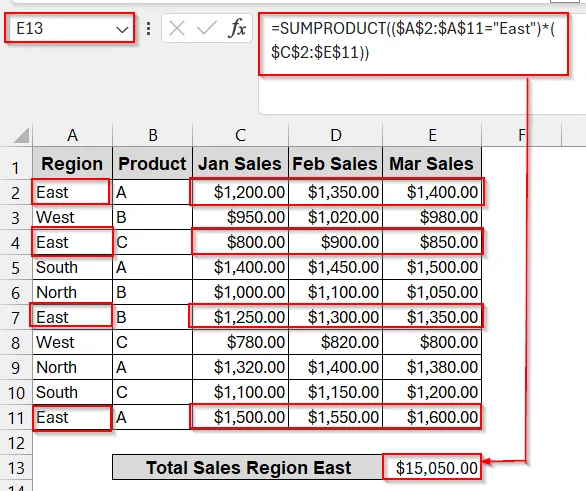Select the North cell in row 6
Image resolution: width=586 pixels, height=491 pixels.
[73, 292]
